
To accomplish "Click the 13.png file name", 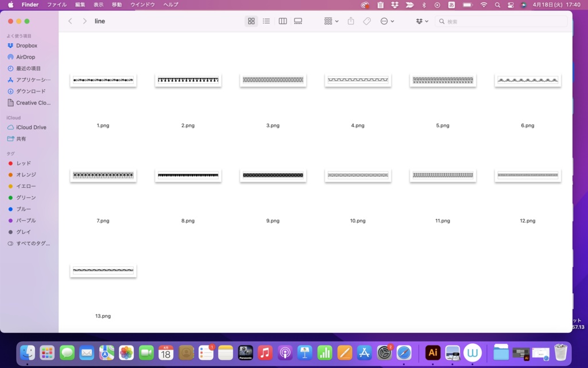I will click(103, 316).
